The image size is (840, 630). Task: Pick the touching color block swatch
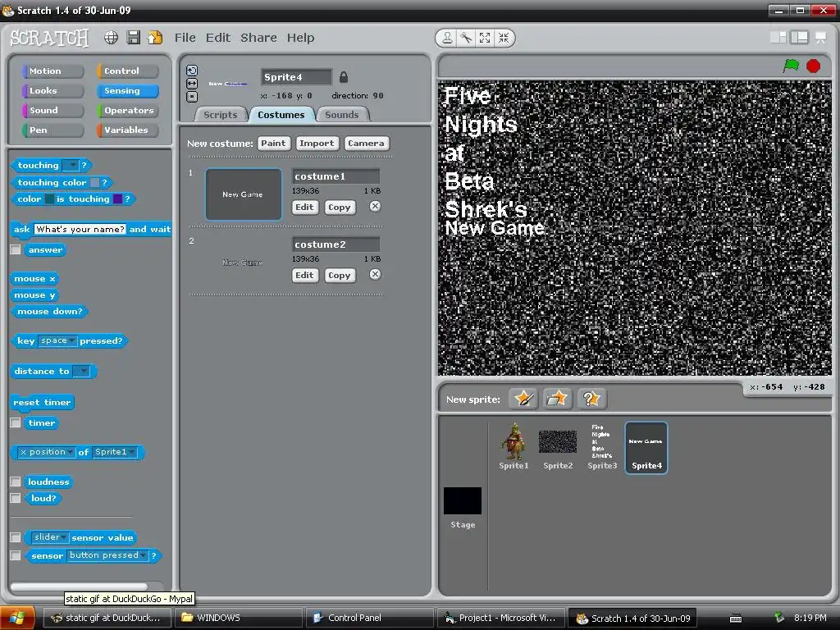[95, 182]
